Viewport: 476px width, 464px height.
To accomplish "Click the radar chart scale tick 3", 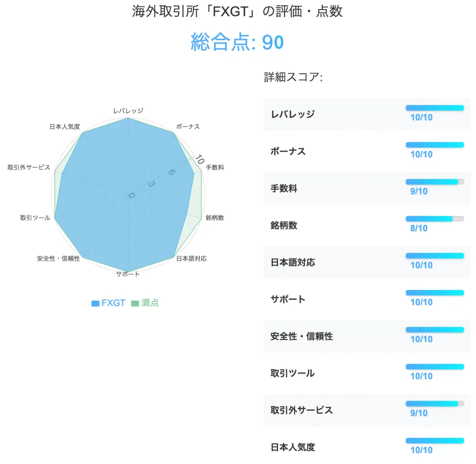I will (x=151, y=184).
